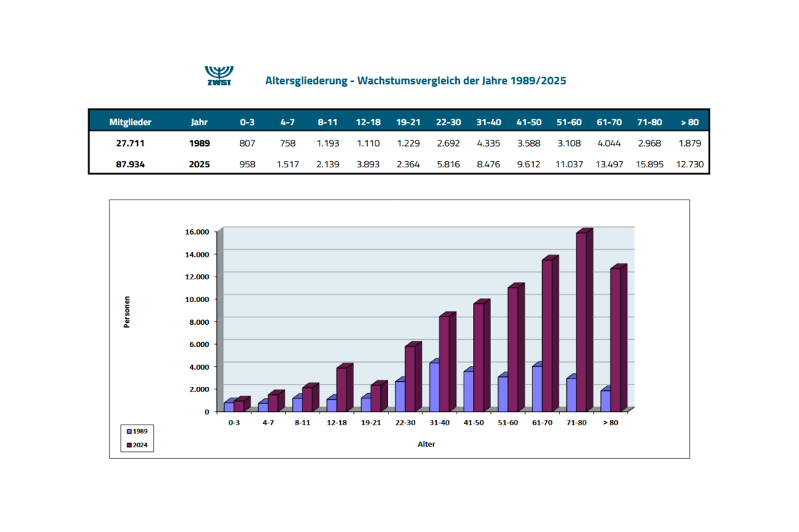Click the > 80 table column header
The height and width of the screenshot is (532, 799).
point(689,123)
